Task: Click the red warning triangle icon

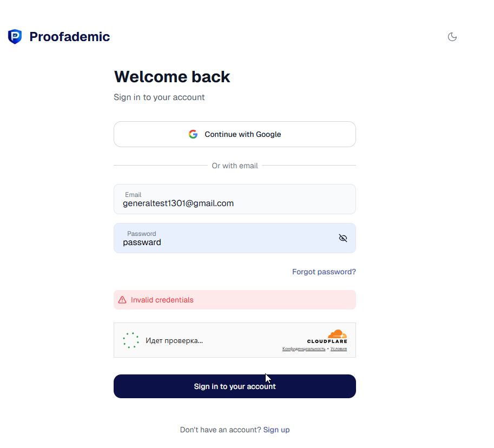Action: [x=122, y=300]
